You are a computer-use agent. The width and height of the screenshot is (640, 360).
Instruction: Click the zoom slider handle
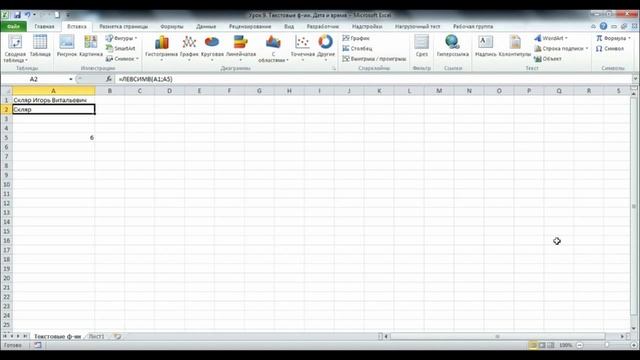(607, 345)
